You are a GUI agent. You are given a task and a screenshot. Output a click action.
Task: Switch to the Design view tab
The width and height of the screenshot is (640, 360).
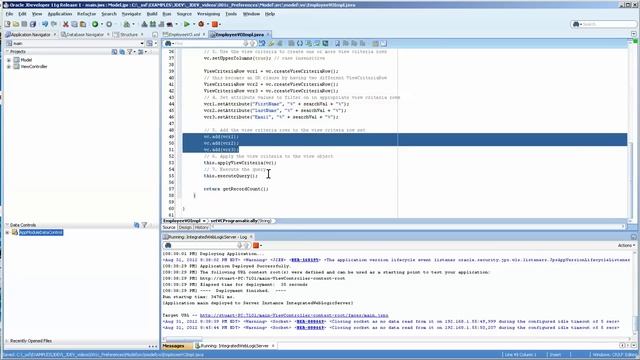click(x=185, y=227)
